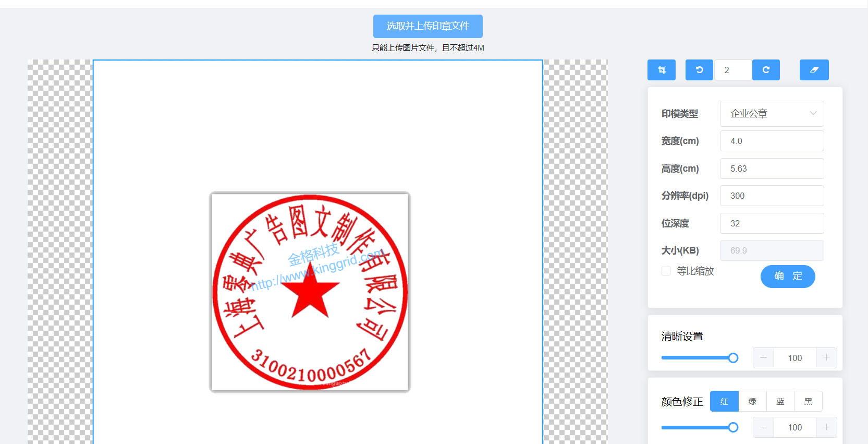868x444 pixels.
Task: Click the 清晰设置 slider handle
Action: tap(733, 358)
